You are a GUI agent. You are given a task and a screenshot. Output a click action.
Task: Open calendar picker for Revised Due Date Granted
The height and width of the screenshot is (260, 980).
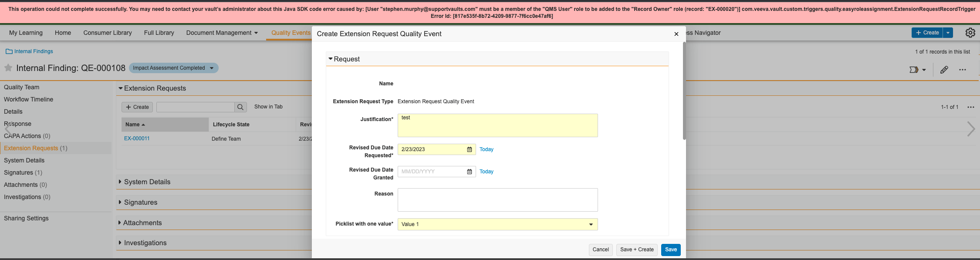click(469, 172)
